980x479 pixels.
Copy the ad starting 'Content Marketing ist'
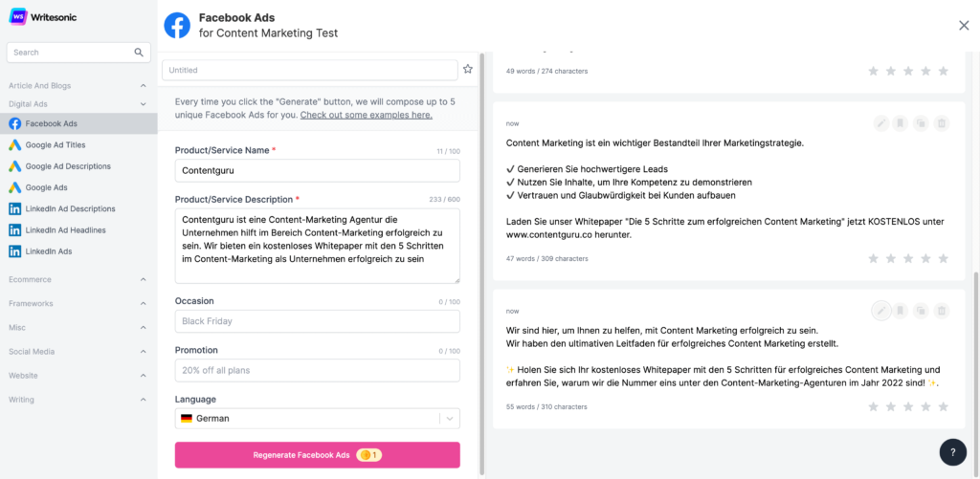pyautogui.click(x=921, y=123)
